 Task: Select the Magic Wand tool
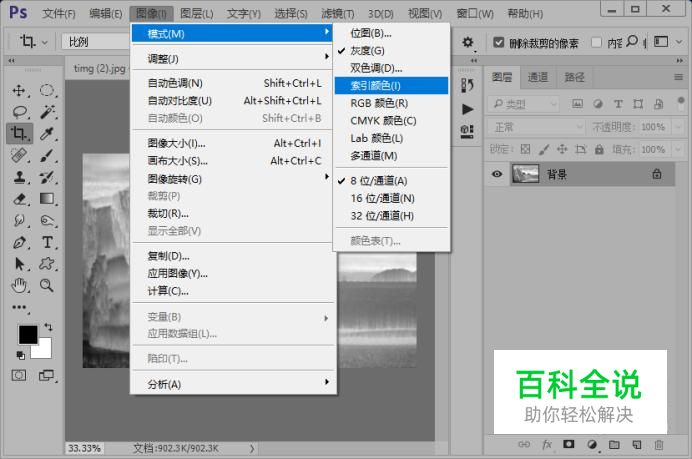(x=46, y=112)
